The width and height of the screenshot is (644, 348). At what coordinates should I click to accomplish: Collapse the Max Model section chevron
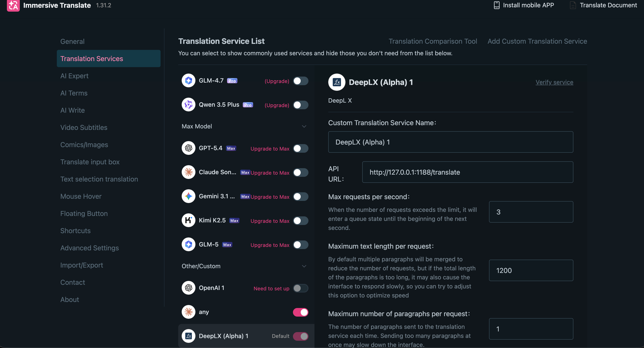304,126
